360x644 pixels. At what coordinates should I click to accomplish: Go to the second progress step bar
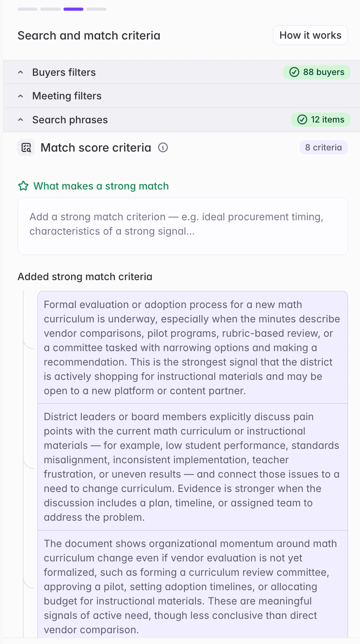(x=50, y=9)
